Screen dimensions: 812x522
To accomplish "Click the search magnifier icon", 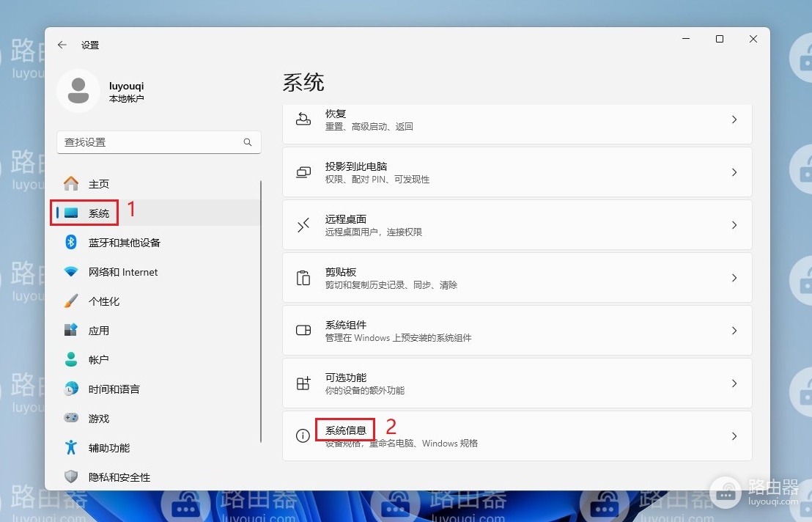I will pyautogui.click(x=248, y=142).
